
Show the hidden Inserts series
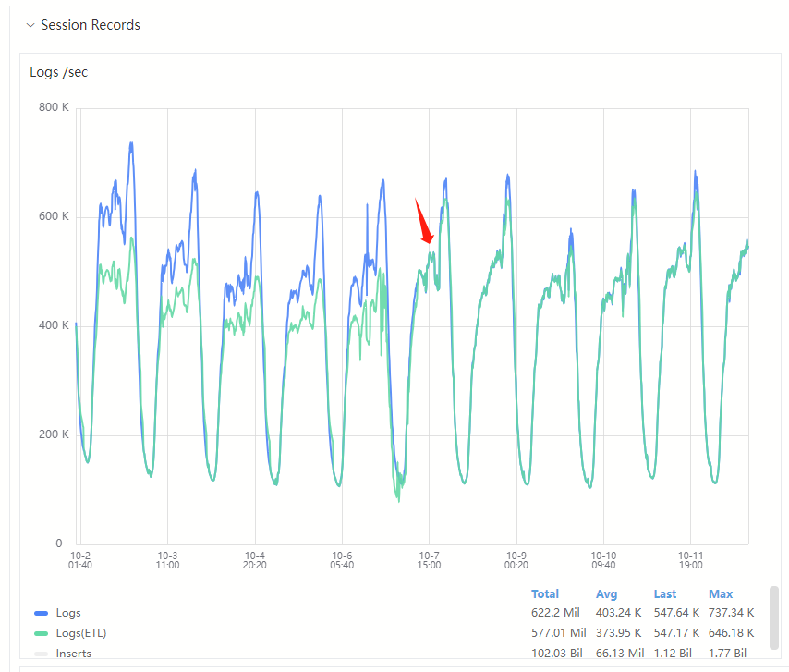pos(74,654)
